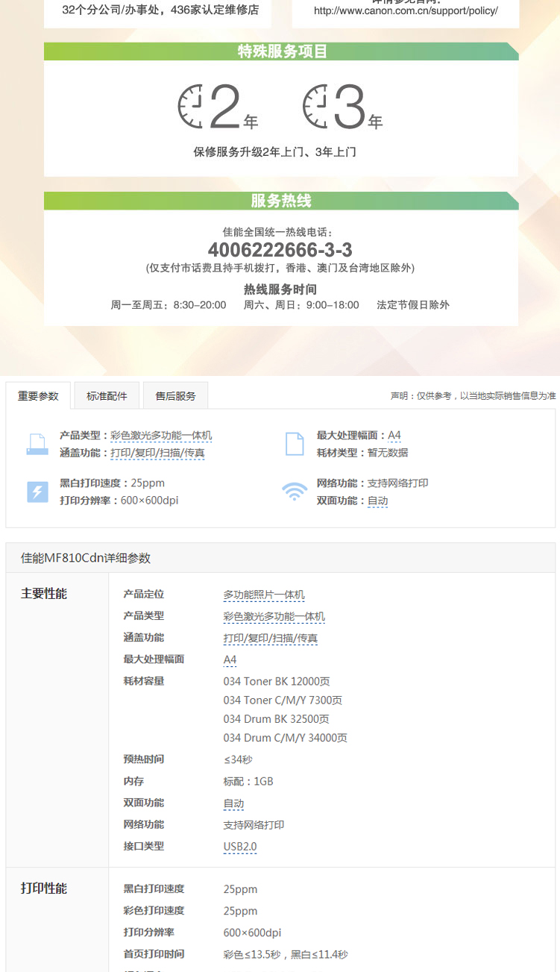Click 黑白打印速度：25ppm in summary box
The height and width of the screenshot is (972, 560).
[113, 483]
